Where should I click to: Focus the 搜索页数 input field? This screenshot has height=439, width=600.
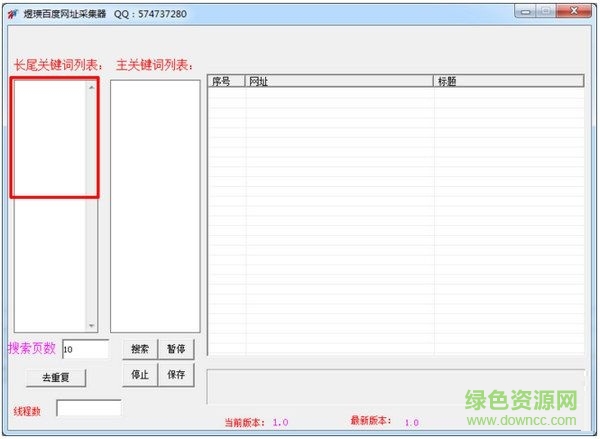[85, 349]
